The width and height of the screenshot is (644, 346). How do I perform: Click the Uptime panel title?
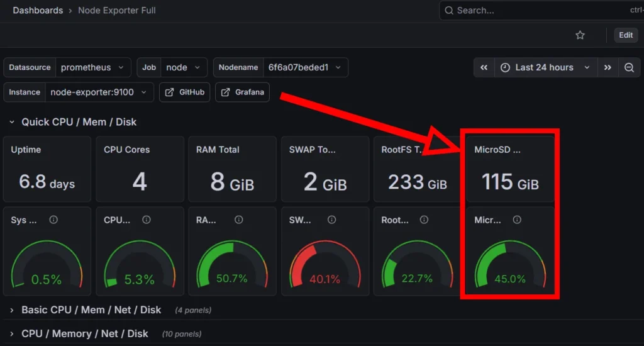[x=26, y=150]
